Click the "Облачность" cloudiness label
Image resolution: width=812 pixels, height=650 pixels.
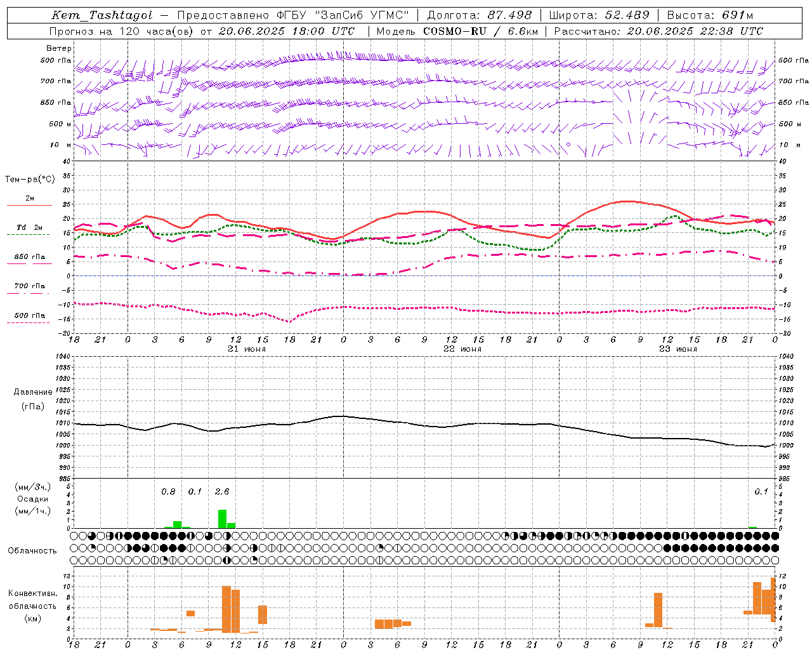click(x=32, y=550)
